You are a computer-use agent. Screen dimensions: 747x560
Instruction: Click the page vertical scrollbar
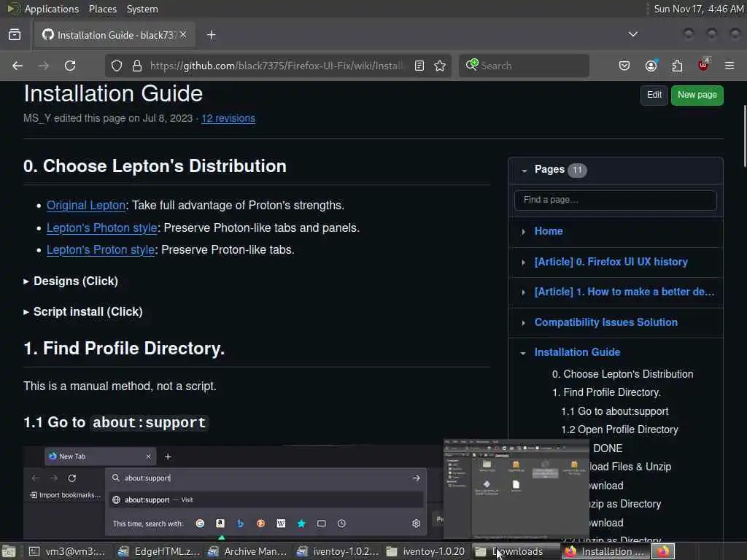coord(744,136)
